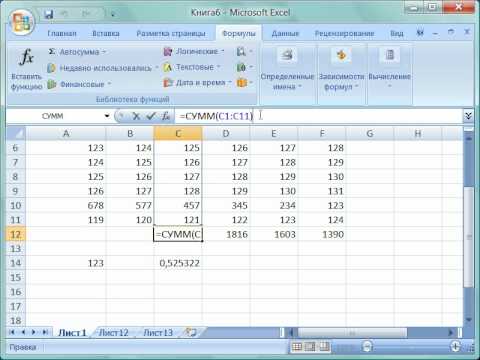Screen dimensions: 480x360
Task: Switch to Normal view in status bar
Action: coord(297,347)
